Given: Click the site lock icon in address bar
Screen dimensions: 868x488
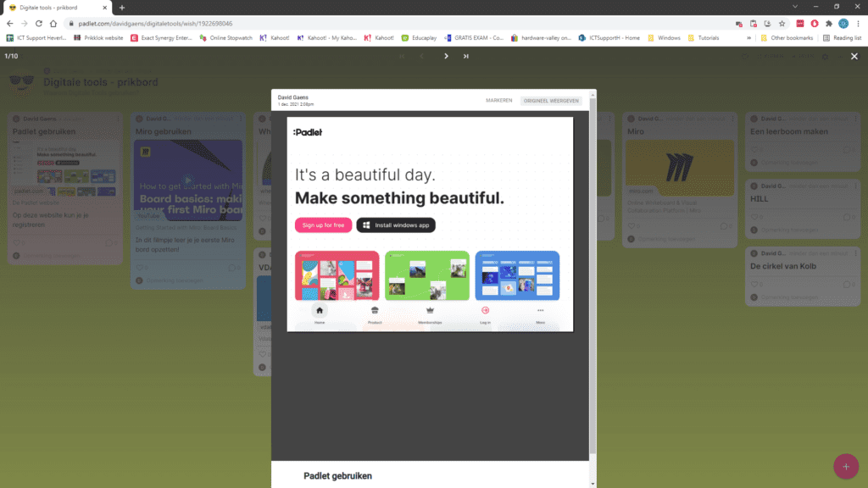Looking at the screenshot, I should [71, 24].
